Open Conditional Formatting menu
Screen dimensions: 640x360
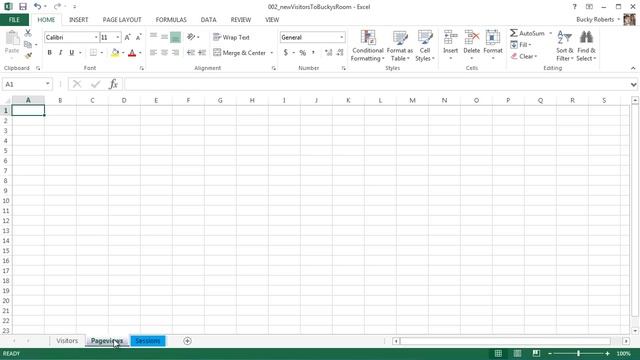368,46
